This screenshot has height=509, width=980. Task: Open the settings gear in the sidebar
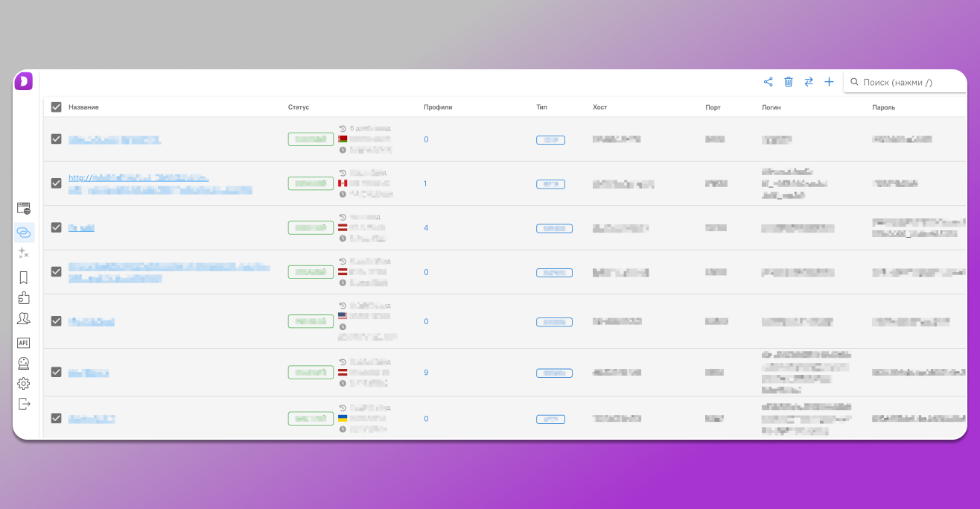click(24, 383)
